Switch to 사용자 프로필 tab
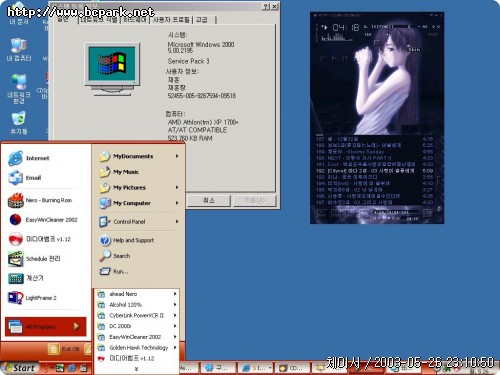The width and height of the screenshot is (500, 375). [x=171, y=20]
